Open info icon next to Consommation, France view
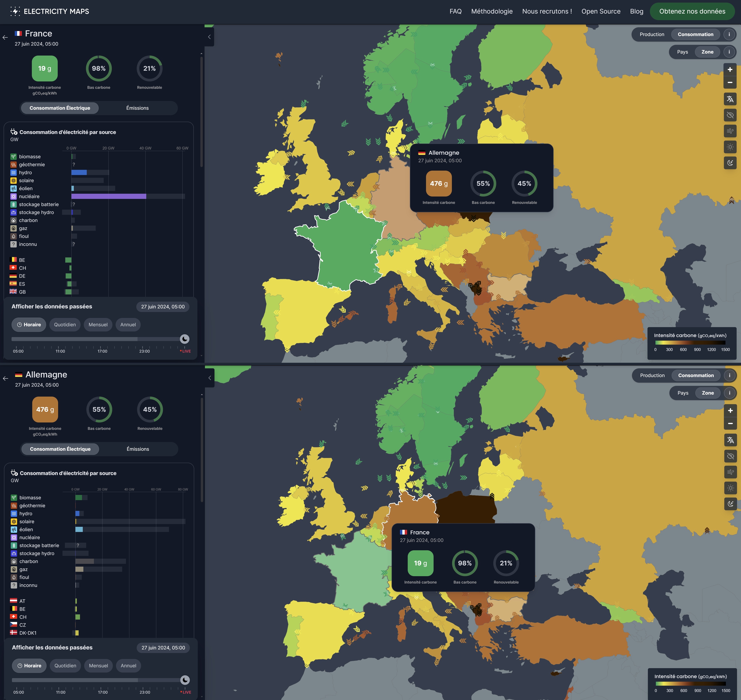 point(729,34)
